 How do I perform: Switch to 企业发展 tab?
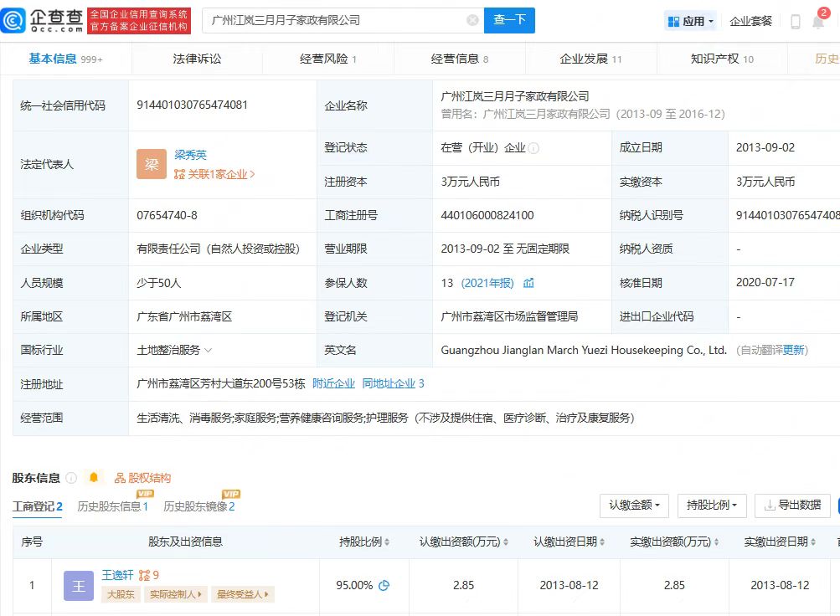(591, 59)
